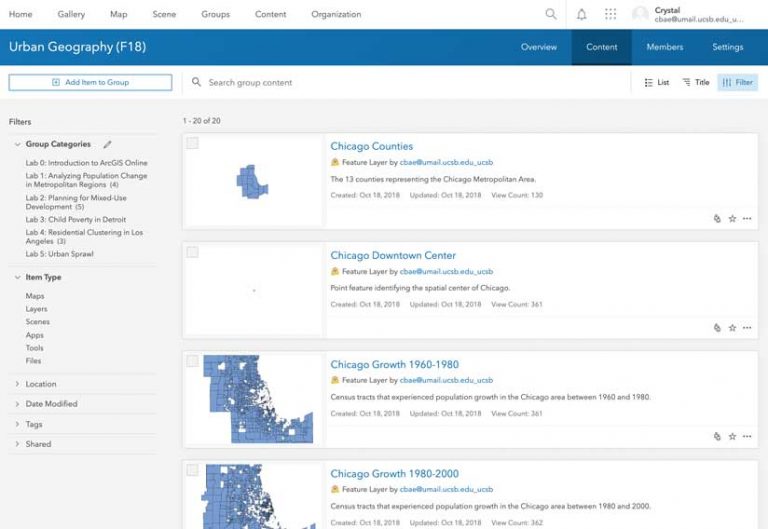The height and width of the screenshot is (529, 768).
Task: Collapse the Group Categories filter section
Action: coord(18,144)
